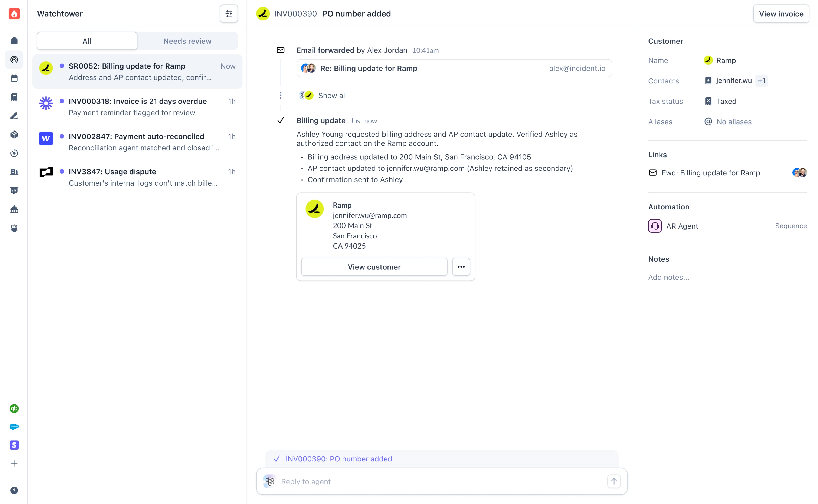Image resolution: width=818 pixels, height=504 pixels.
Task: Select the All tab
Action: [x=87, y=41]
